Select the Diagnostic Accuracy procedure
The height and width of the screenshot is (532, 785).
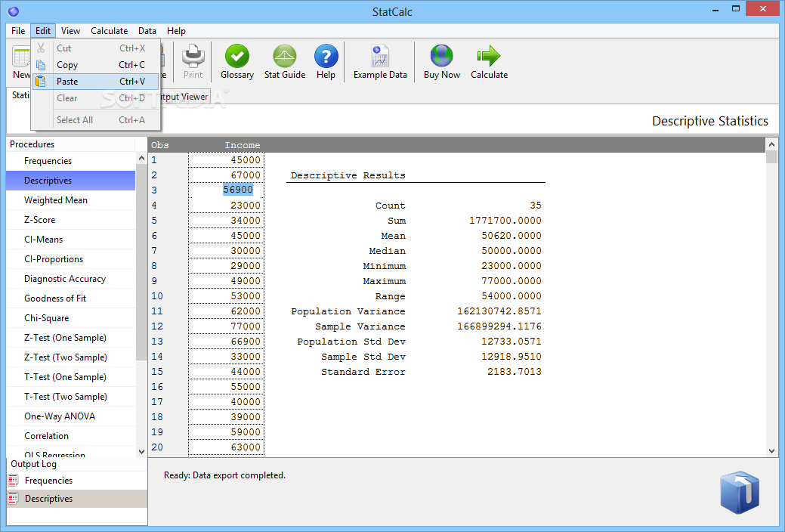click(70, 279)
